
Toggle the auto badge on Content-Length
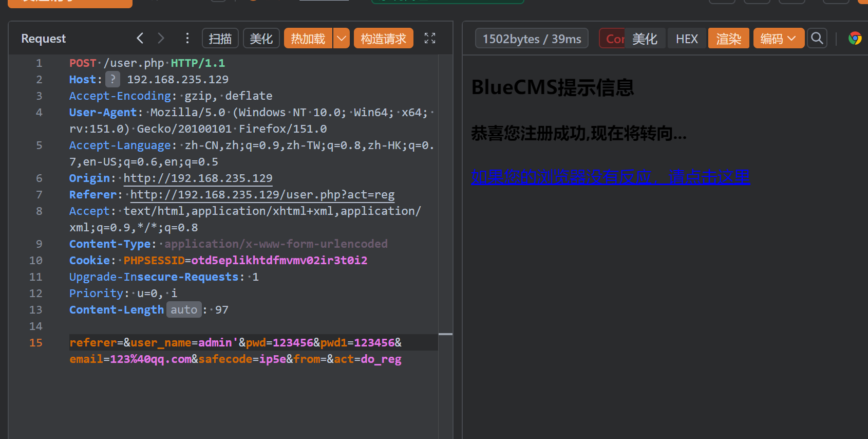[184, 309]
